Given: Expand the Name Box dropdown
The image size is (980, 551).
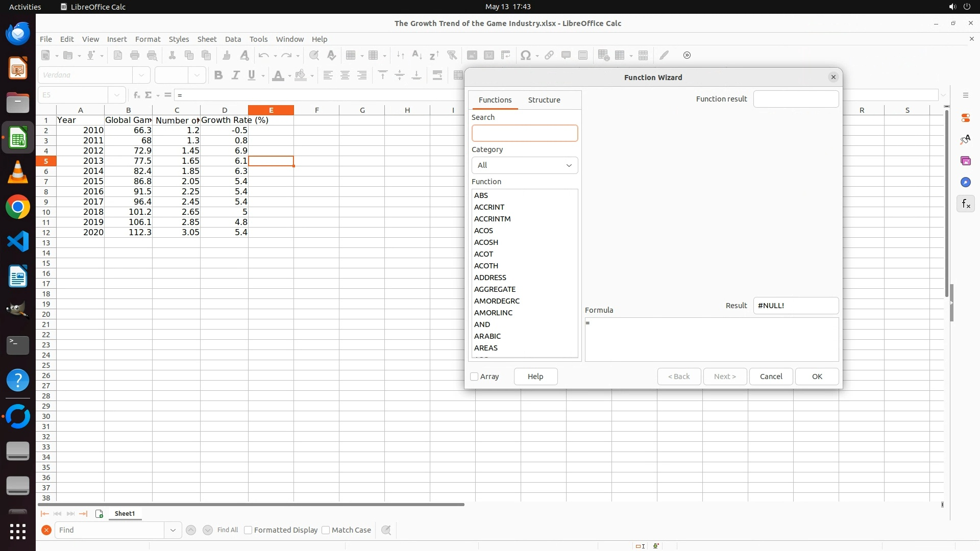Looking at the screenshot, I should tap(117, 95).
